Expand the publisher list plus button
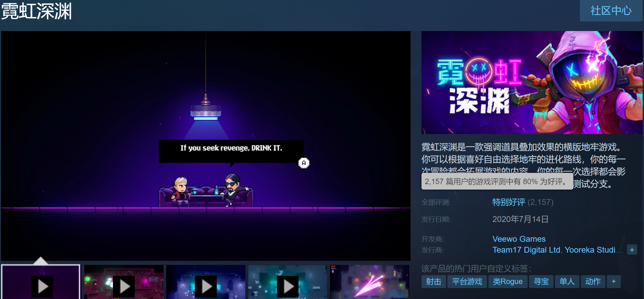The height and width of the screenshot is (299, 644). point(632,250)
